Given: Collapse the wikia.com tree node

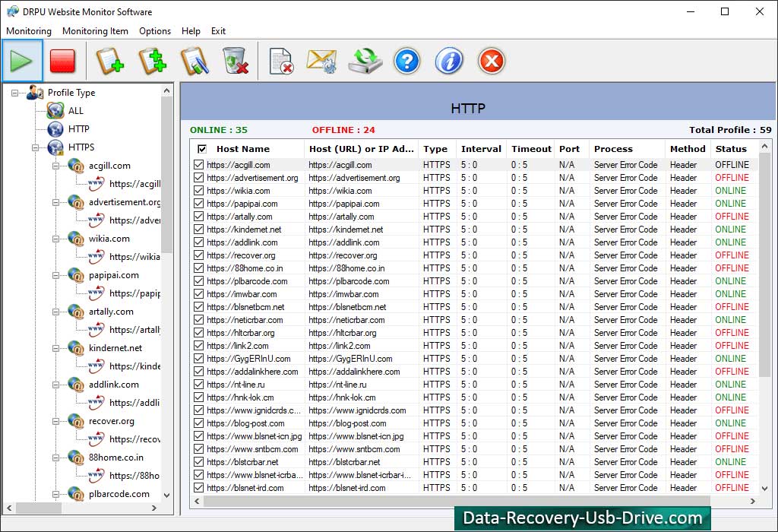Looking at the screenshot, I should [x=56, y=239].
